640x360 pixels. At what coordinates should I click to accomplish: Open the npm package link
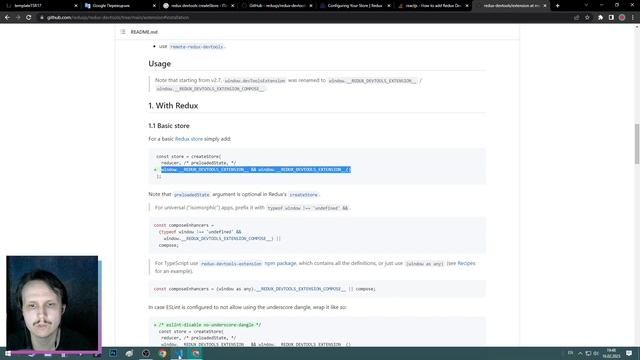[280, 263]
